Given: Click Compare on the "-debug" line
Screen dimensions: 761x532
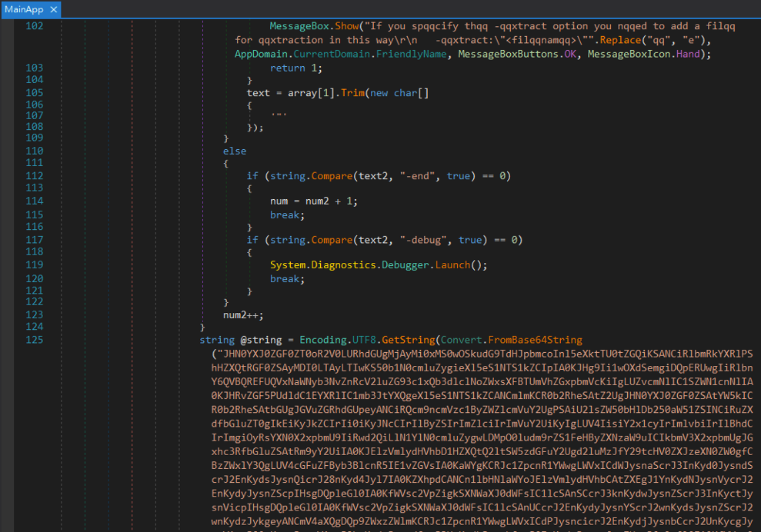Looking at the screenshot, I should click(330, 240).
